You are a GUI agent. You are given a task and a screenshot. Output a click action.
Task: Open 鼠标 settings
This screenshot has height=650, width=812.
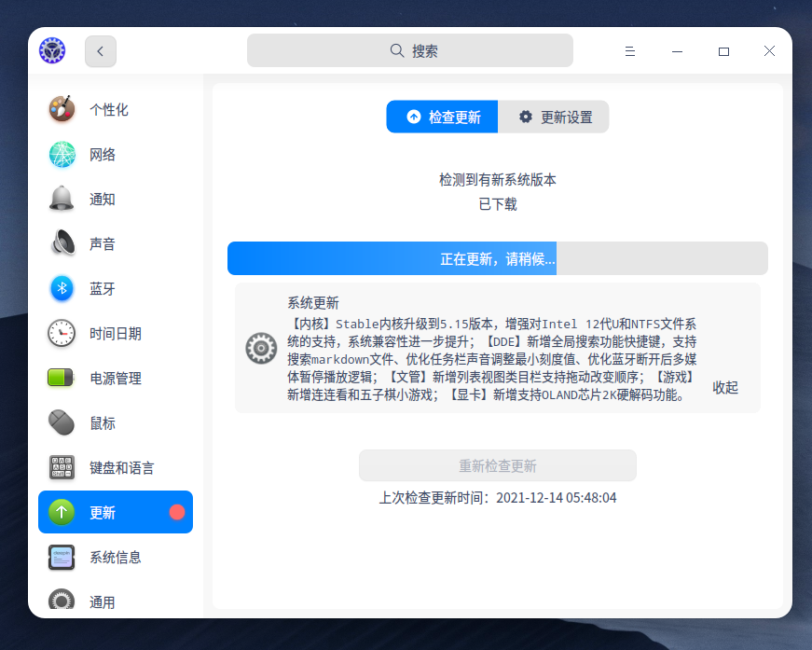[116, 422]
